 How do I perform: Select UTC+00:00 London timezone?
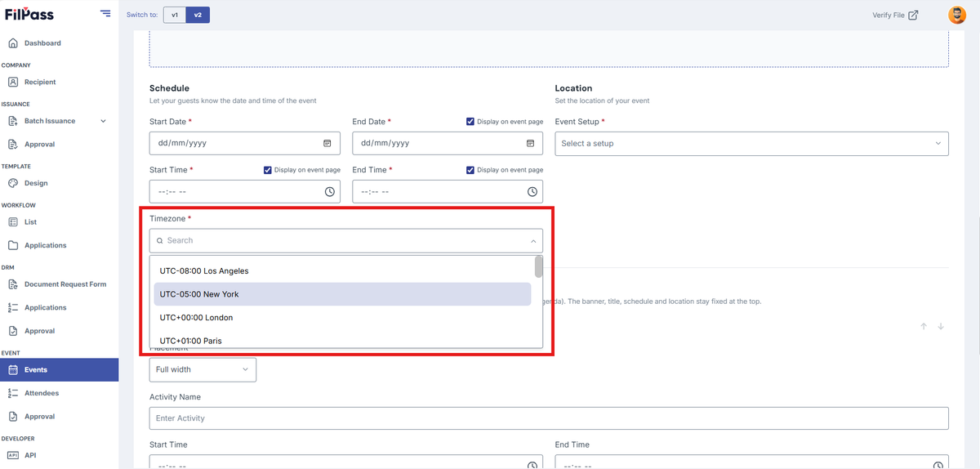click(342, 317)
